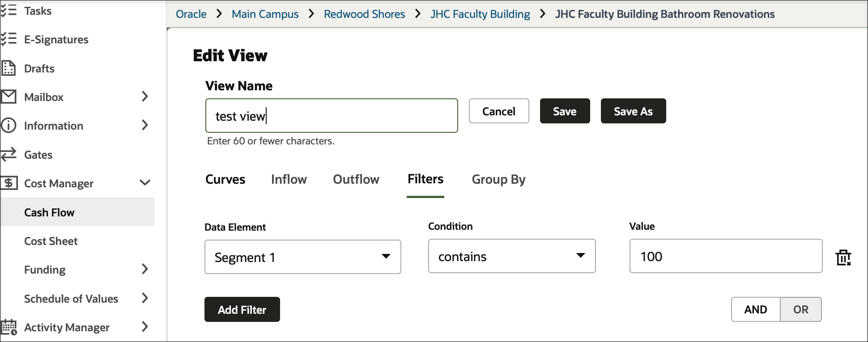Screen dimensions: 868x342
Task: Switch to the Inflow tab
Action: click(x=289, y=179)
